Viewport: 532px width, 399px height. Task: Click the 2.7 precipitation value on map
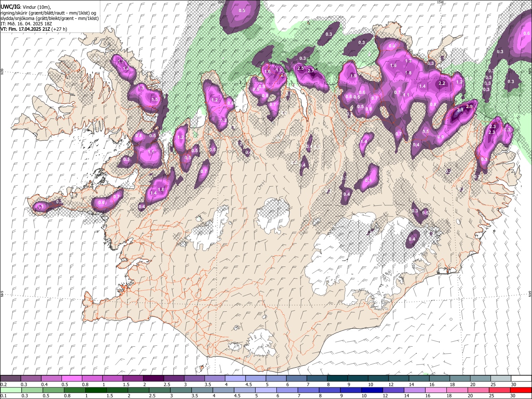[x=311, y=71]
